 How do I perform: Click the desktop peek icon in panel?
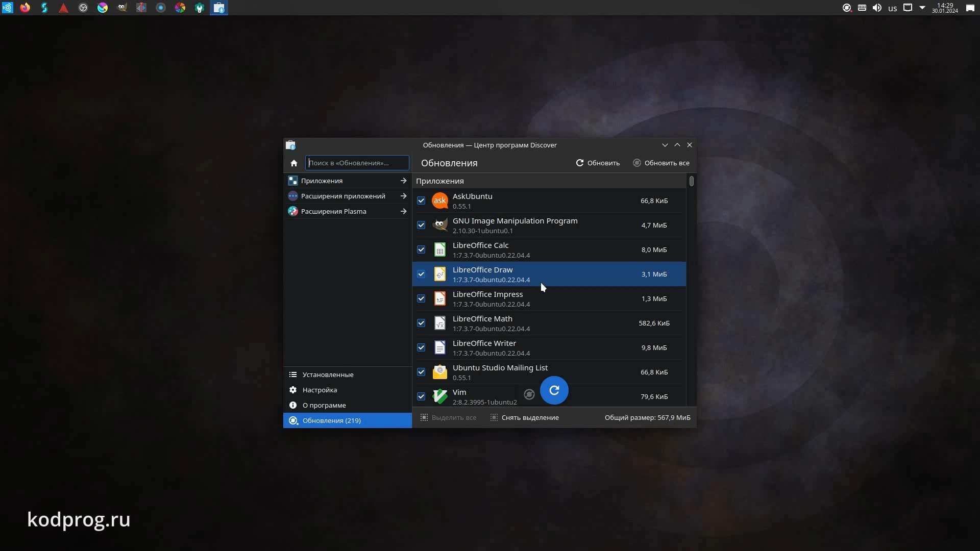tap(970, 8)
